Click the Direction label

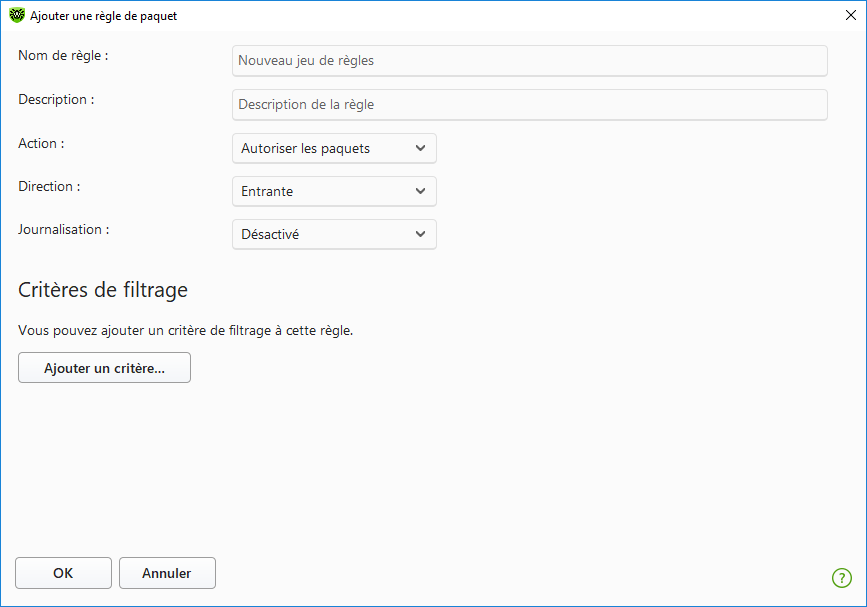click(49, 186)
